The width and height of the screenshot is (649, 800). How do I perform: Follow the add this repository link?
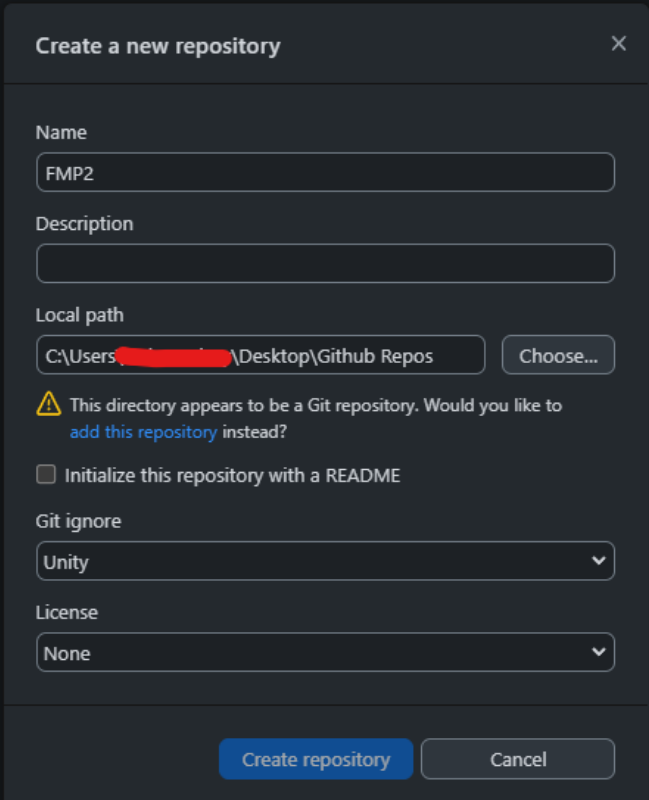(x=143, y=432)
